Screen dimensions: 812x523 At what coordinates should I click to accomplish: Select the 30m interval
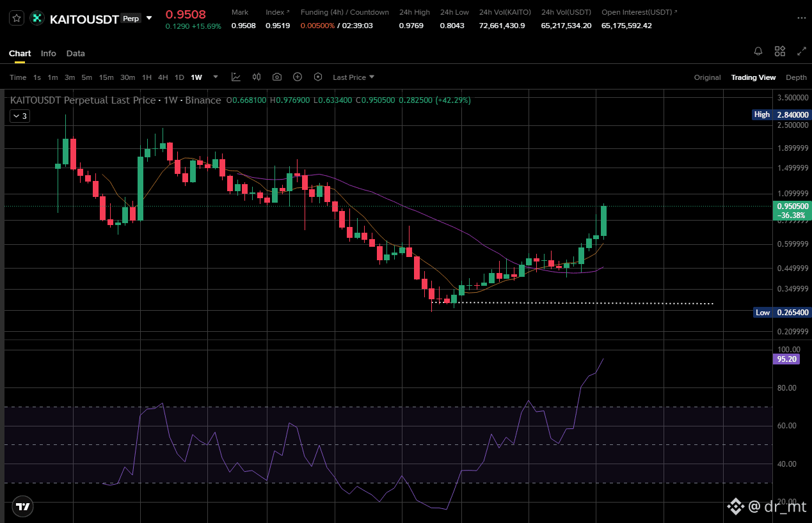click(128, 77)
